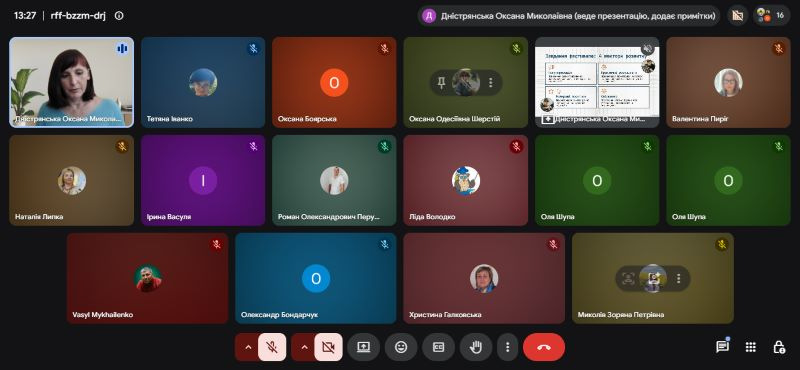Click name label Валентина Пиріг
The height and width of the screenshot is (370, 800).
701,119
